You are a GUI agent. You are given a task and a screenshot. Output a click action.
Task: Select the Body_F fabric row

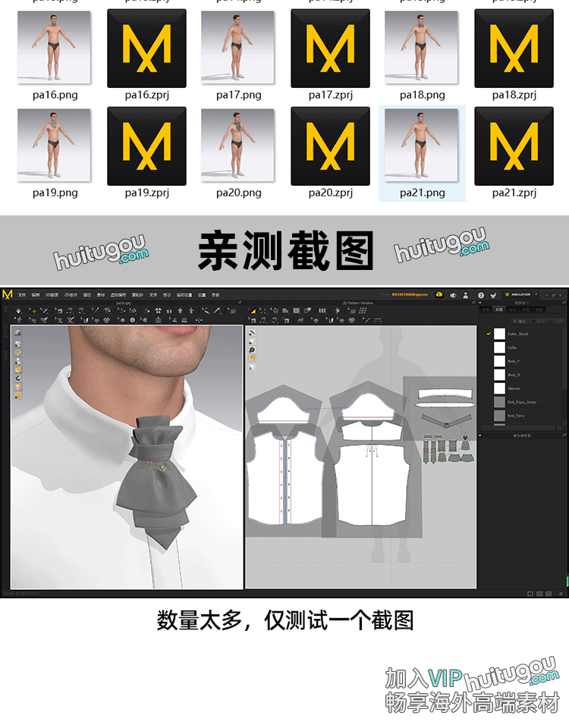523,361
